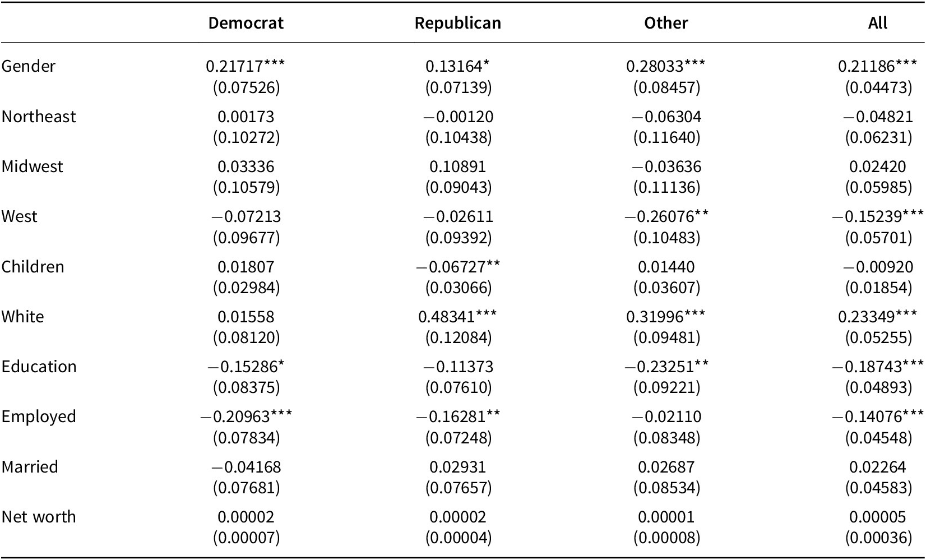This screenshot has height=560, width=926.
Task: Click the Employed row label
Action: pos(39,416)
